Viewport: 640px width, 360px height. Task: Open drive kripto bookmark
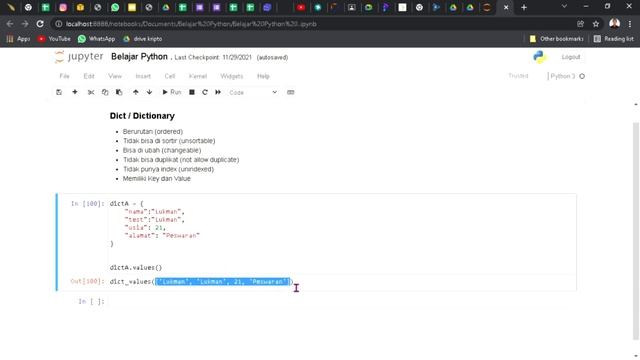143,39
